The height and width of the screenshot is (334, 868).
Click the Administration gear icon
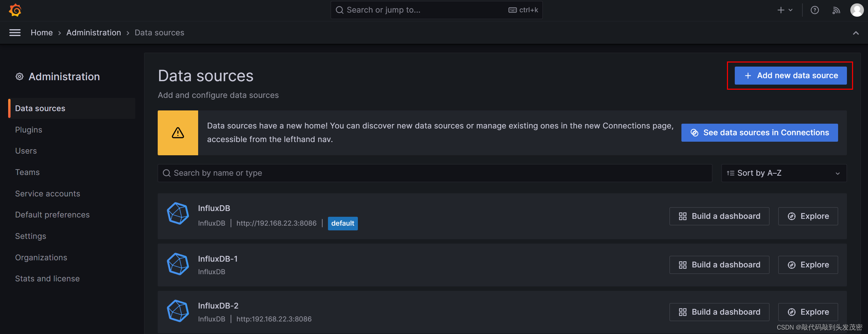pyautogui.click(x=19, y=76)
